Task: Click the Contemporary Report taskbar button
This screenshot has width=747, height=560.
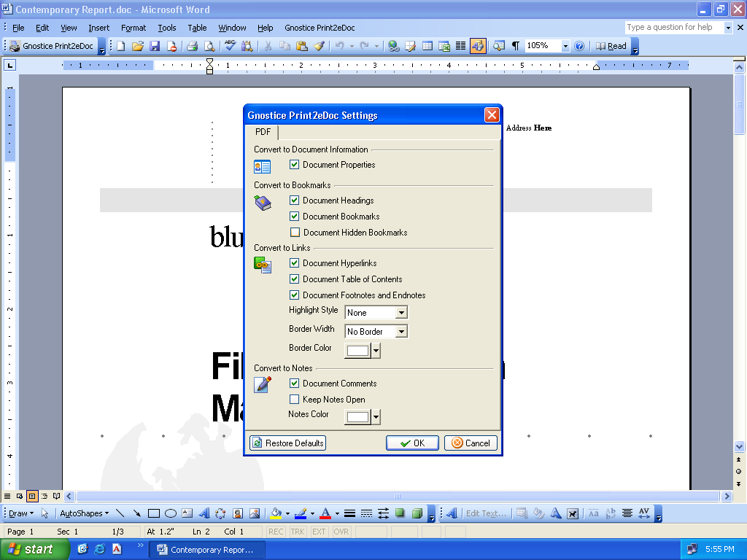Action: pos(206,550)
